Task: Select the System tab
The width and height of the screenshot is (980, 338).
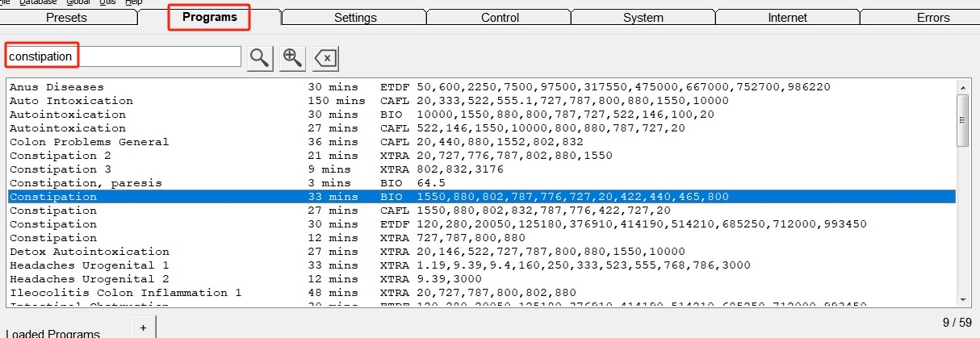Action: [643, 18]
